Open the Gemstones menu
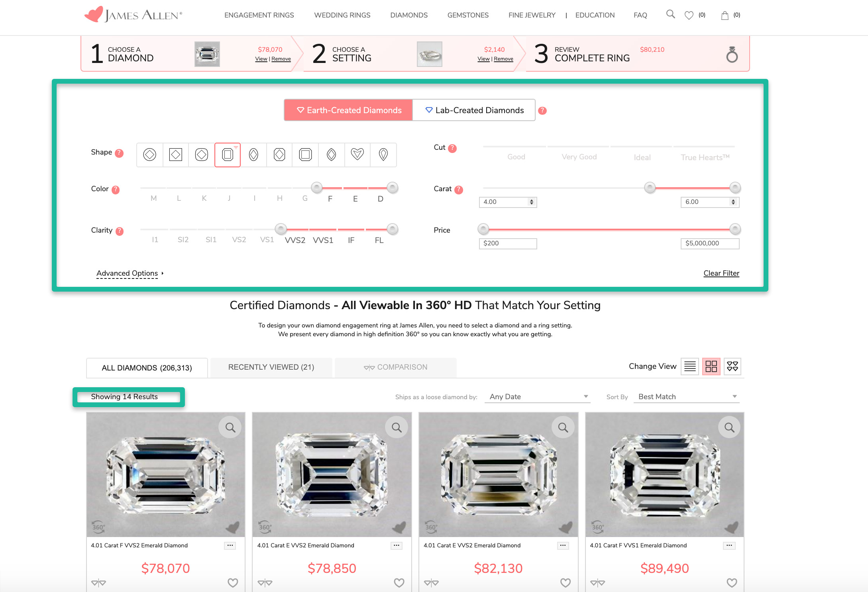868x592 pixels. [x=468, y=15]
